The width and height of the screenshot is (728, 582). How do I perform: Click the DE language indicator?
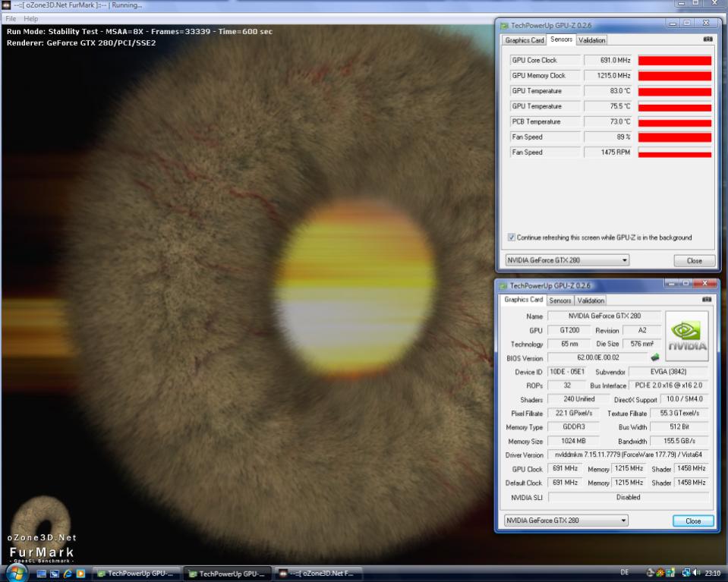(x=625, y=573)
